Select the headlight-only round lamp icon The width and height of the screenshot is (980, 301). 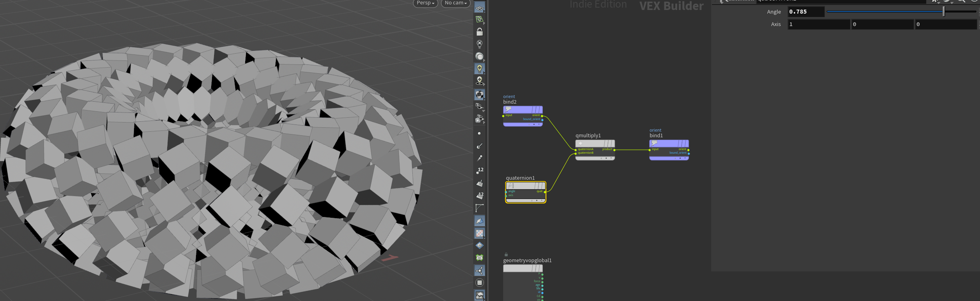tap(480, 56)
